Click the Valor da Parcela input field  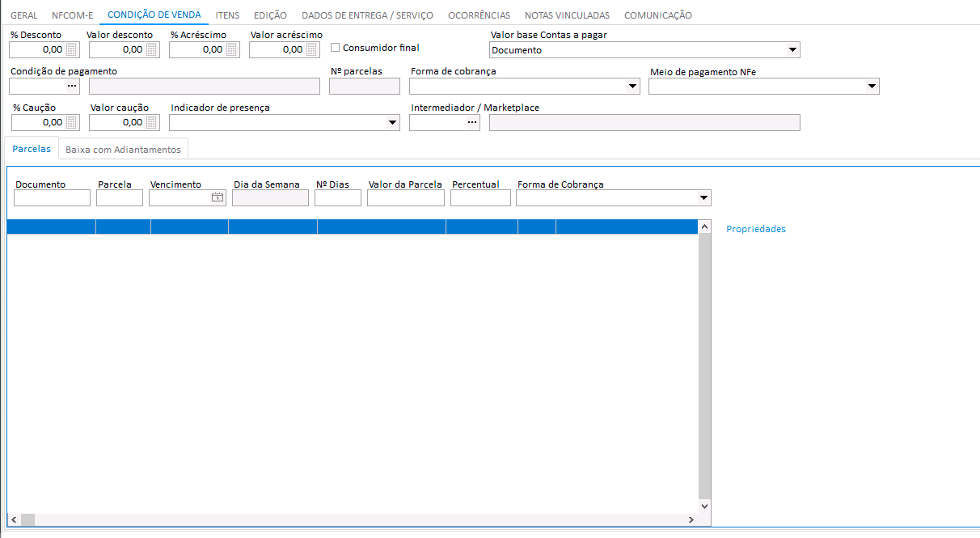click(405, 198)
